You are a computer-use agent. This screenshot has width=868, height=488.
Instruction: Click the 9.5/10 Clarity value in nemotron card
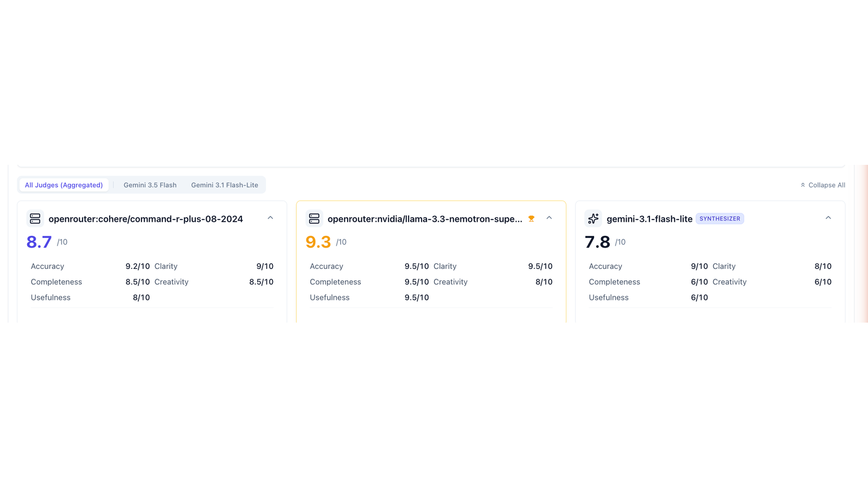(540, 266)
